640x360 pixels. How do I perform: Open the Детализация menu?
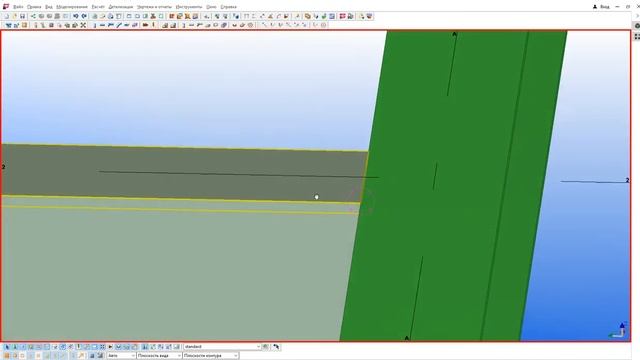pyautogui.click(x=120, y=7)
